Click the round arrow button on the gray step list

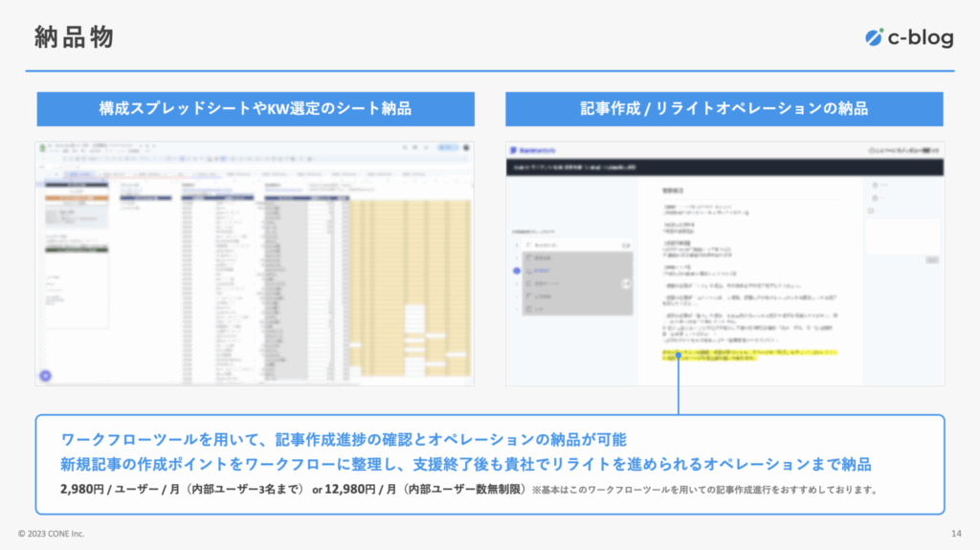tap(626, 283)
